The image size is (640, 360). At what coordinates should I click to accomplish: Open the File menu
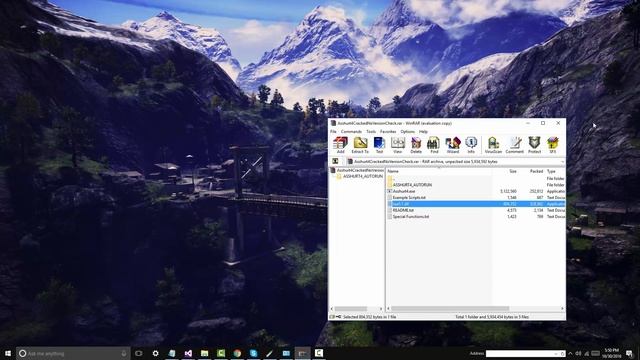coord(333,131)
